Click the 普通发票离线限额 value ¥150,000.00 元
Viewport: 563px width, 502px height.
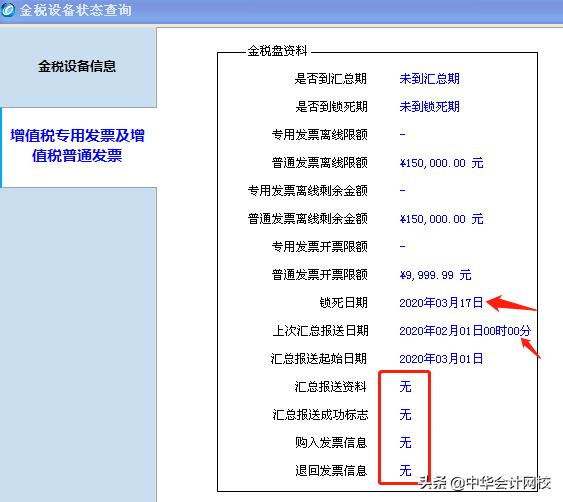click(441, 163)
